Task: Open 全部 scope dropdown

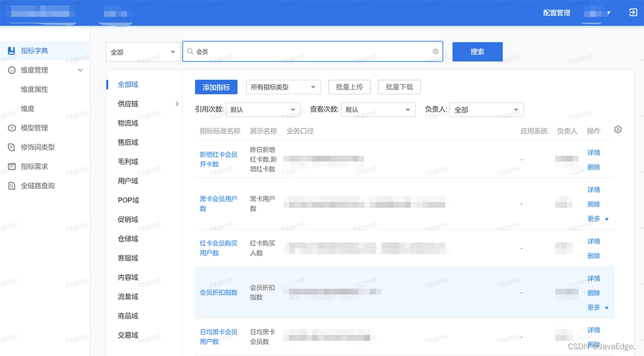Action: (143, 52)
